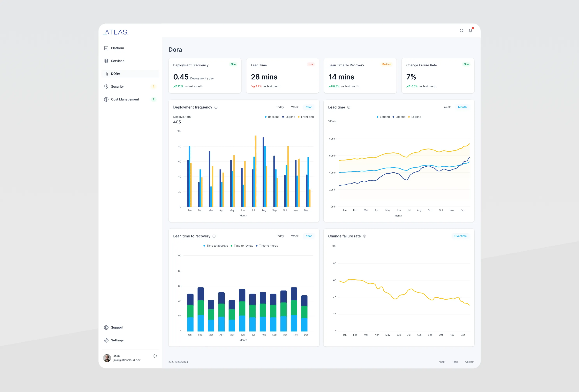Toggle the Time to merge legend
The height and width of the screenshot is (392, 579).
click(x=267, y=246)
